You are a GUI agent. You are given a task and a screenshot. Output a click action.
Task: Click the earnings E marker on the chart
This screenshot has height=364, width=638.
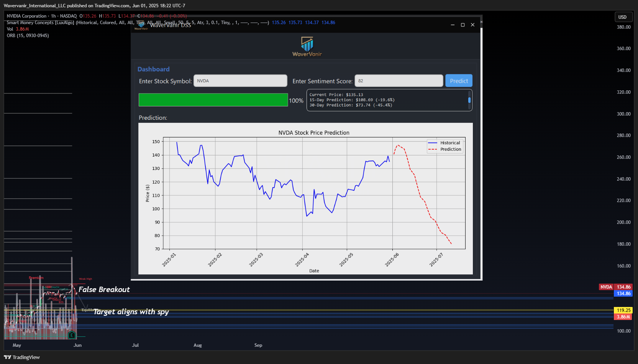pyautogui.click(x=72, y=335)
